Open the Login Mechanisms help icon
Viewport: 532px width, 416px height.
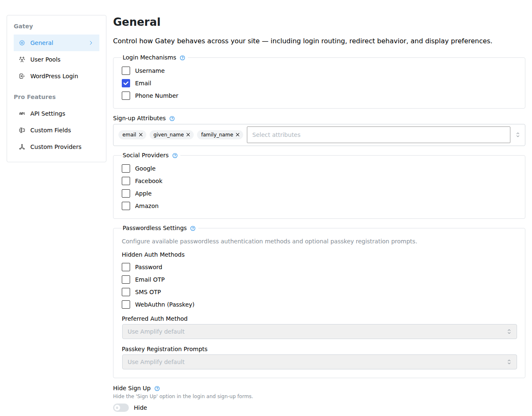[182, 58]
